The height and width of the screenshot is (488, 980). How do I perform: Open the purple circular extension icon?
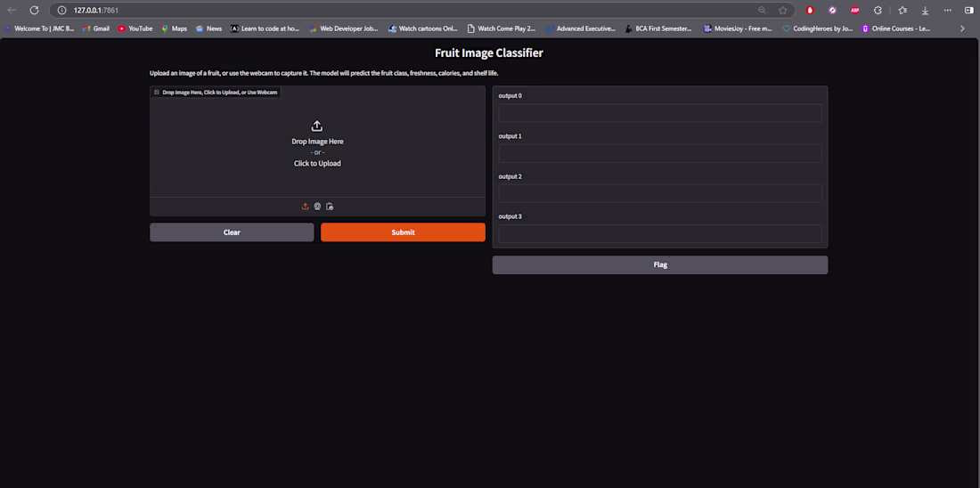832,10
